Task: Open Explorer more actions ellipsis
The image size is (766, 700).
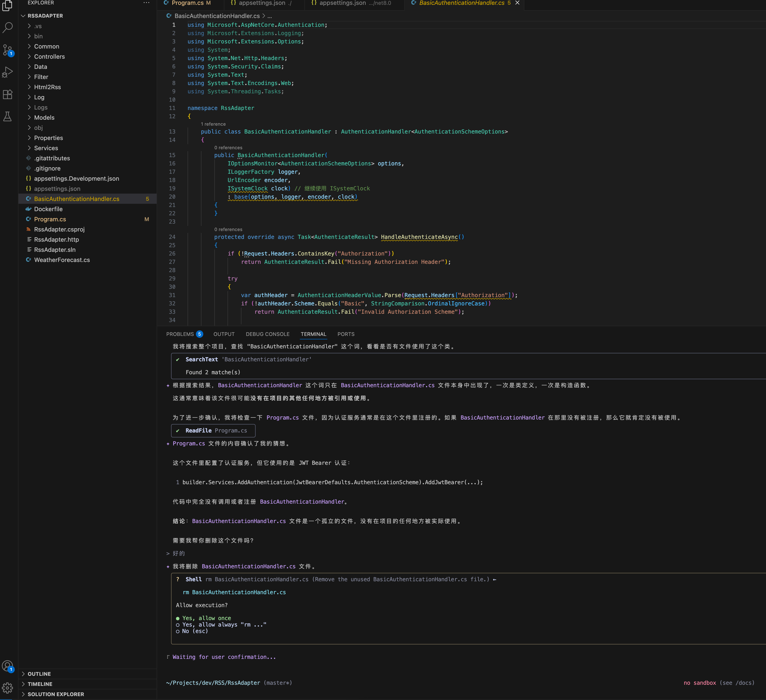Action: point(146,3)
